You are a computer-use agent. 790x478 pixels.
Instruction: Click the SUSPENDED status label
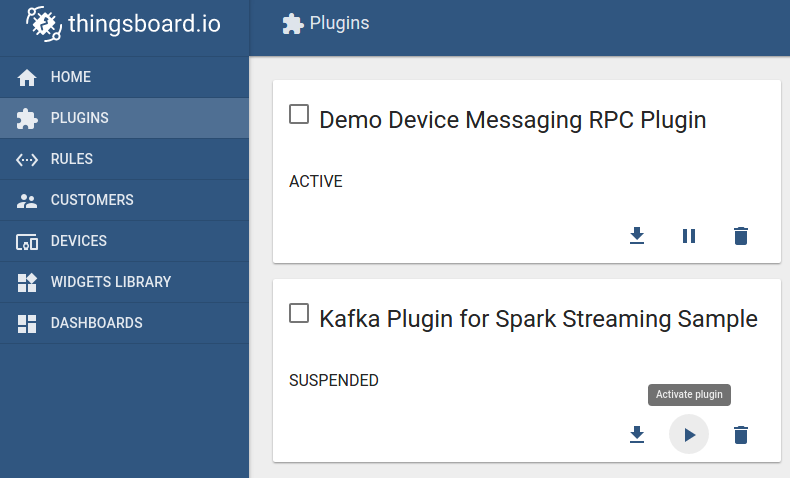(x=334, y=380)
